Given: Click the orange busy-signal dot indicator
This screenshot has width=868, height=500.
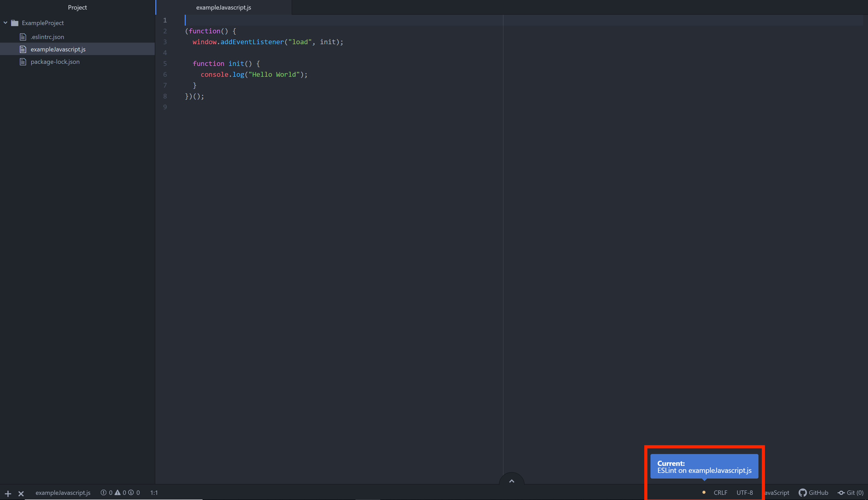Looking at the screenshot, I should (x=704, y=493).
